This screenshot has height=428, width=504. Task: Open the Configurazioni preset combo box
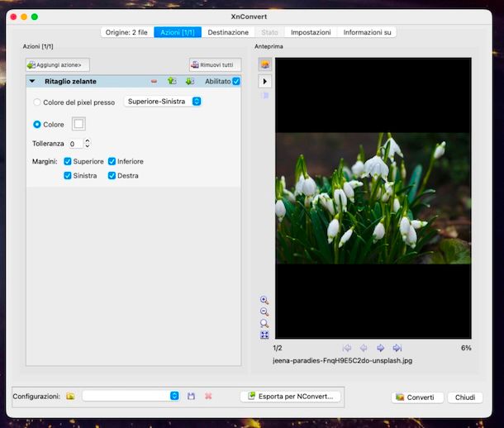[131, 396]
